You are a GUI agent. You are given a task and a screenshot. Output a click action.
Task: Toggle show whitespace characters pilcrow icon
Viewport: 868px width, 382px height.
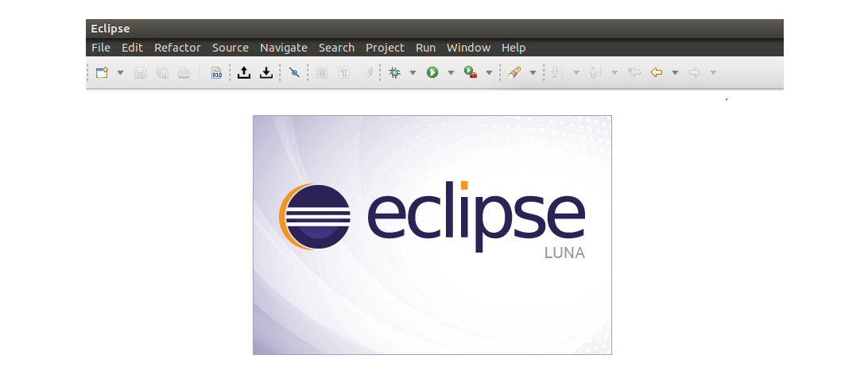coord(343,72)
